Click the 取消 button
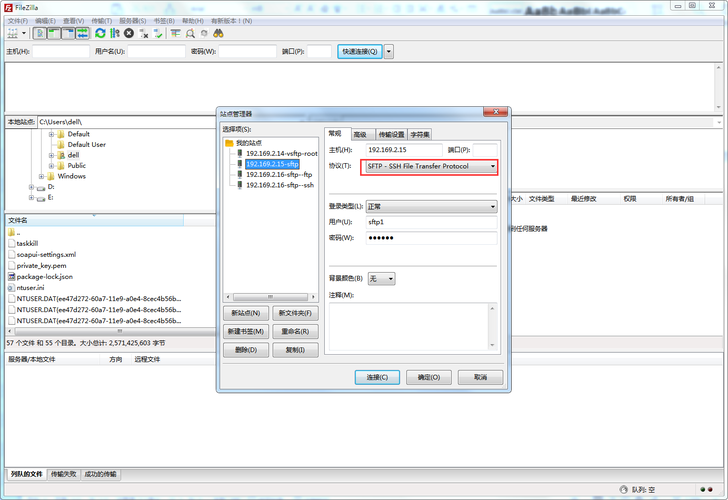This screenshot has height=500, width=728. tap(480, 377)
